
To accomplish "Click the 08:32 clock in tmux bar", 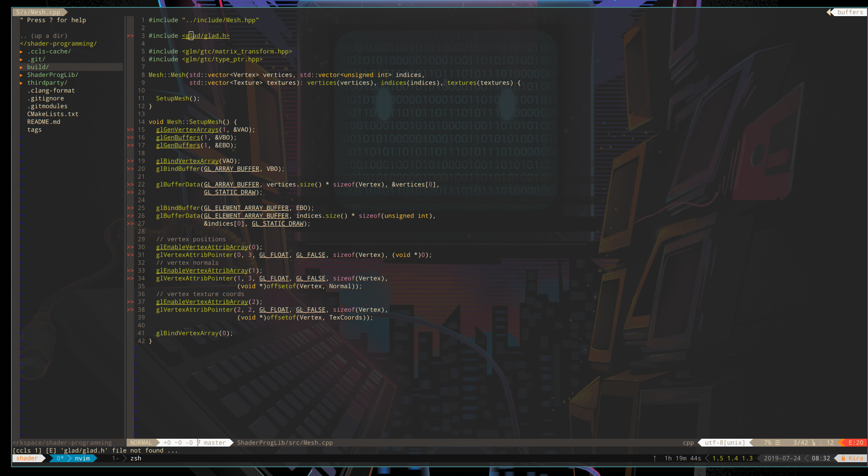I will point(821,459).
